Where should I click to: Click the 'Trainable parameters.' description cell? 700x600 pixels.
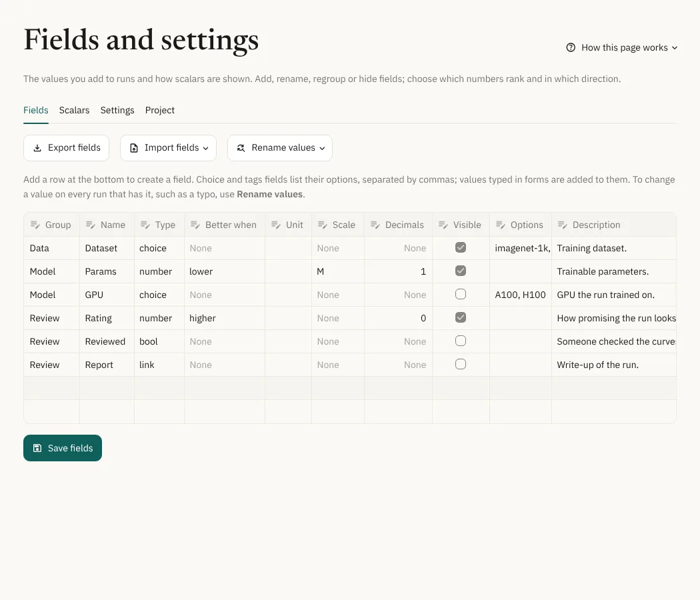click(x=614, y=271)
